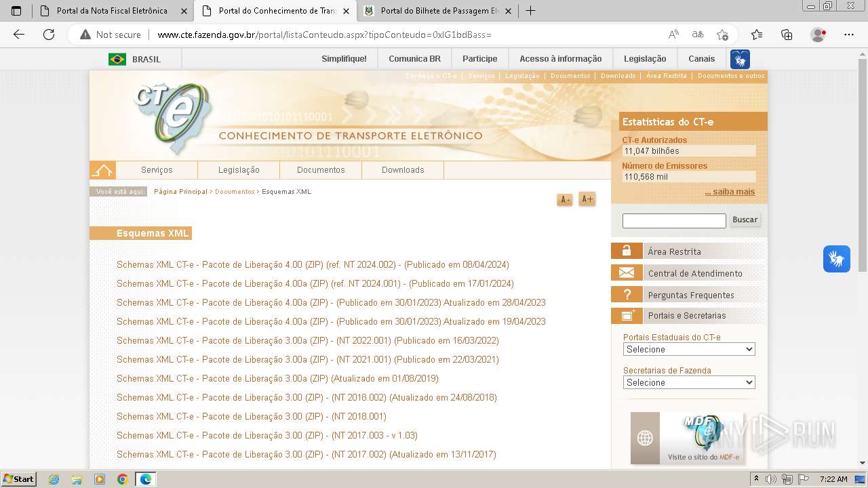Open Portais Estaduais do CT-e dropdown

pos(689,349)
